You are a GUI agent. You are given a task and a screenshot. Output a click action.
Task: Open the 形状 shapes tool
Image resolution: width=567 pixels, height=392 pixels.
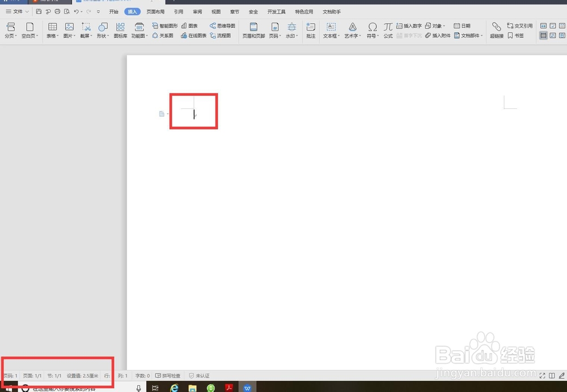click(x=103, y=30)
